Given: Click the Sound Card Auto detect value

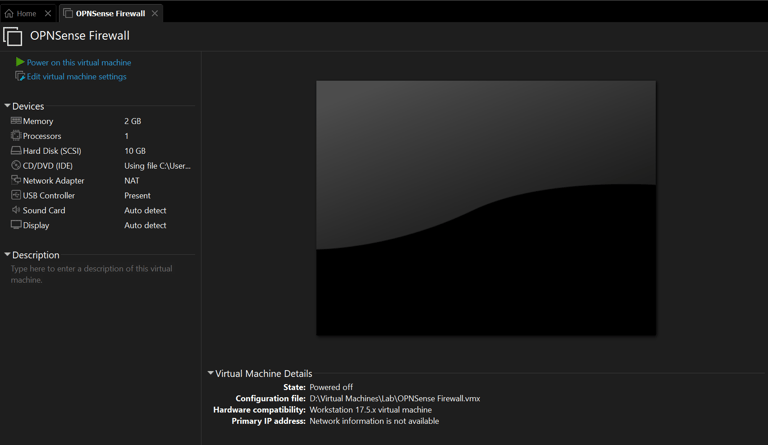Looking at the screenshot, I should [x=145, y=211].
